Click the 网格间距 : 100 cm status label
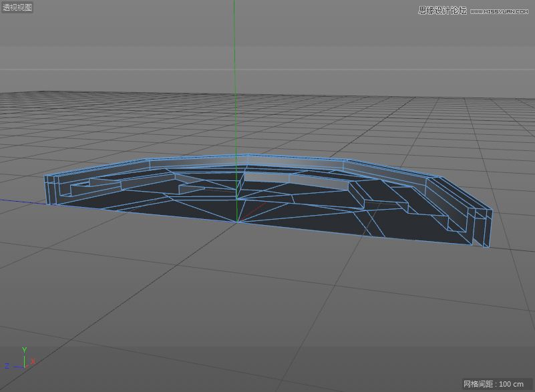The width and height of the screenshot is (535, 392). [x=494, y=384]
